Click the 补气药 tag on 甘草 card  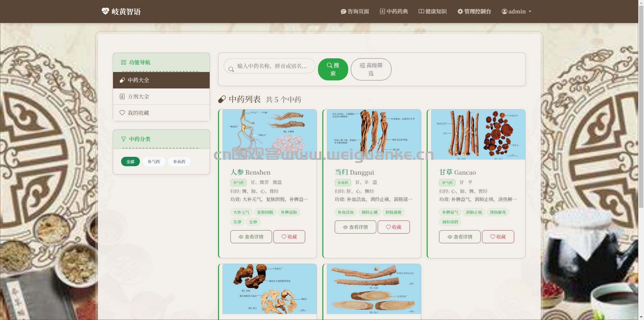coord(447,183)
